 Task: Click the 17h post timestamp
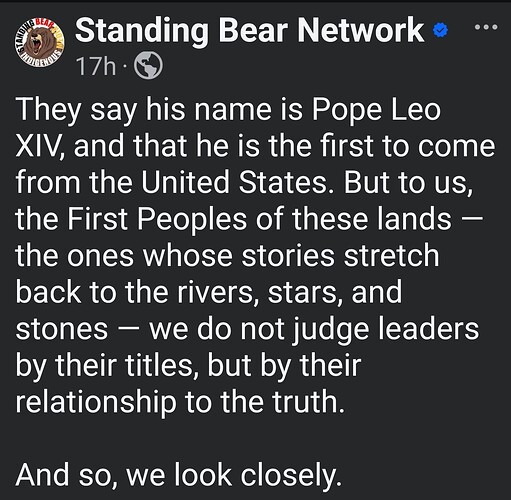(x=96, y=66)
